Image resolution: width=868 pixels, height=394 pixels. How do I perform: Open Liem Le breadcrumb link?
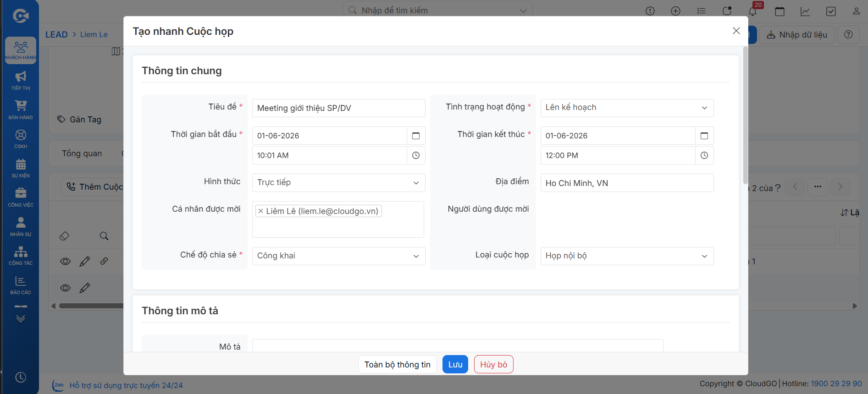(x=94, y=34)
